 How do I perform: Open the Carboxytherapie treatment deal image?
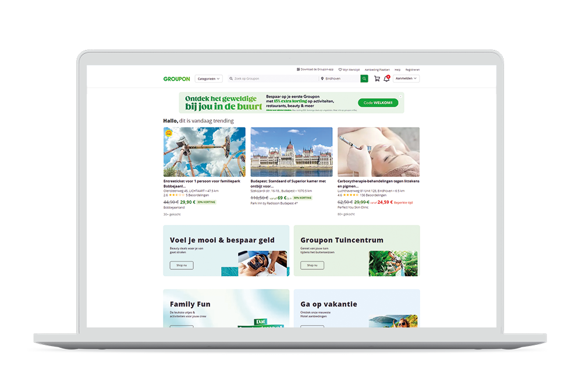coord(379,152)
